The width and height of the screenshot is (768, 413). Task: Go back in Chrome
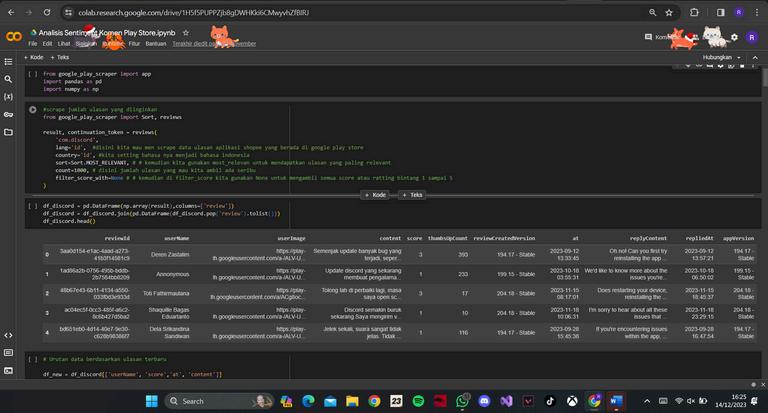11,13
